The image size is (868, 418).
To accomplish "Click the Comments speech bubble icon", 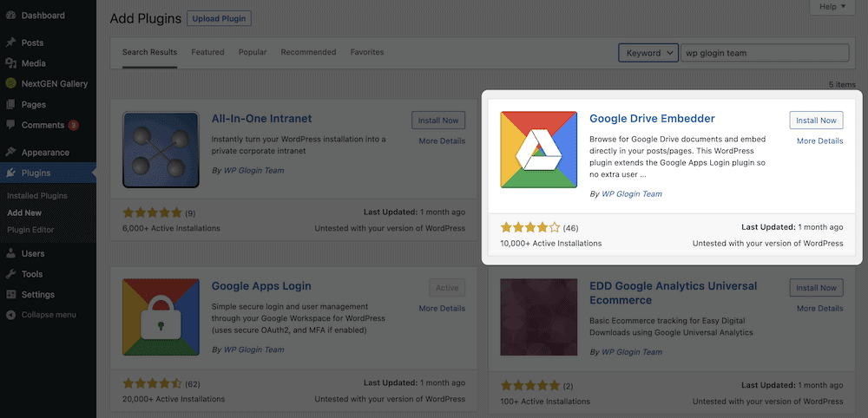I will pos(10,125).
